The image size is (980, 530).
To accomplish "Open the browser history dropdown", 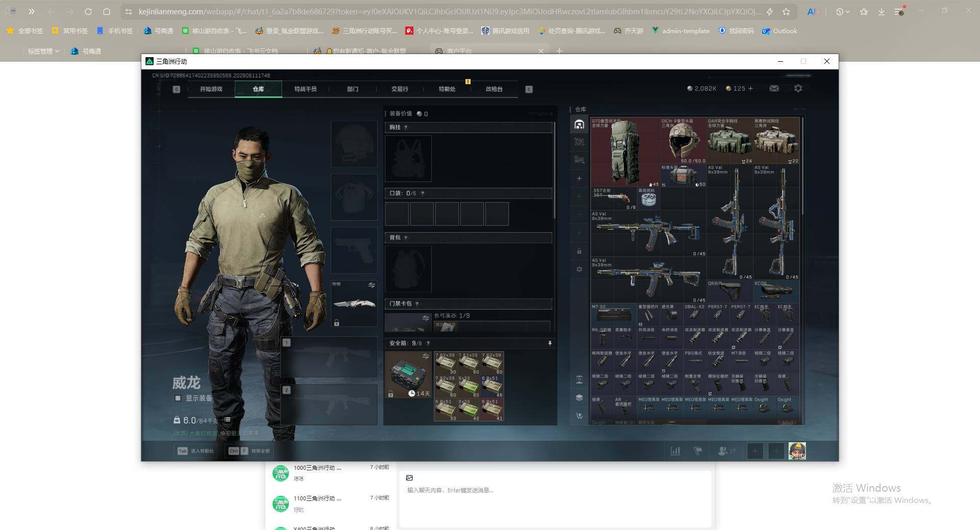I will pyautogui.click(x=843, y=11).
